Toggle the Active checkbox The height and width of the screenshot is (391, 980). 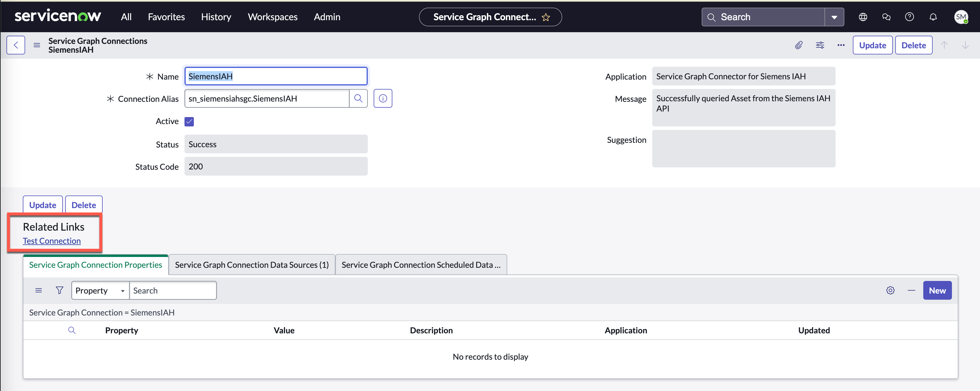(x=189, y=121)
